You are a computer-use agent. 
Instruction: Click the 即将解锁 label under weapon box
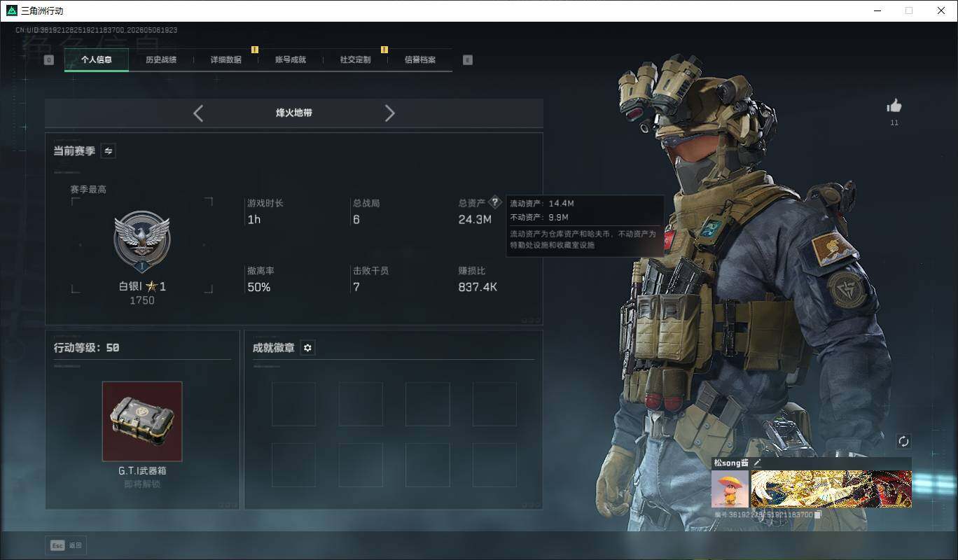142,484
